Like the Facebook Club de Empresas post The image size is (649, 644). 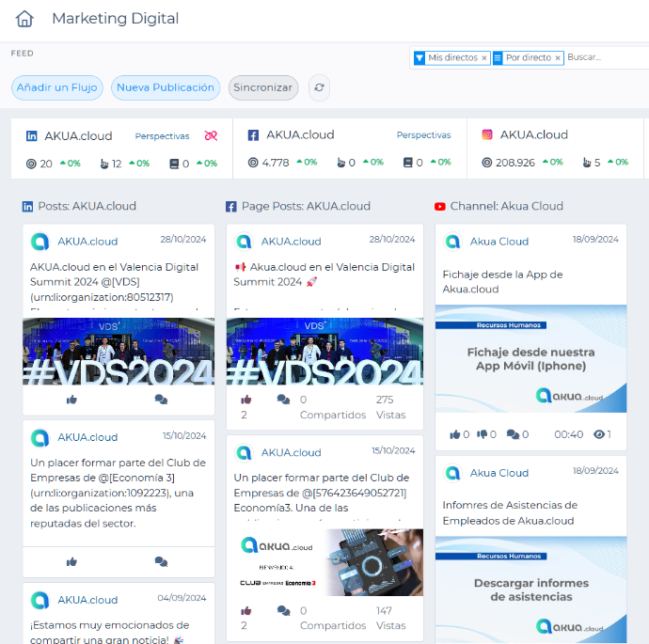(x=246, y=610)
